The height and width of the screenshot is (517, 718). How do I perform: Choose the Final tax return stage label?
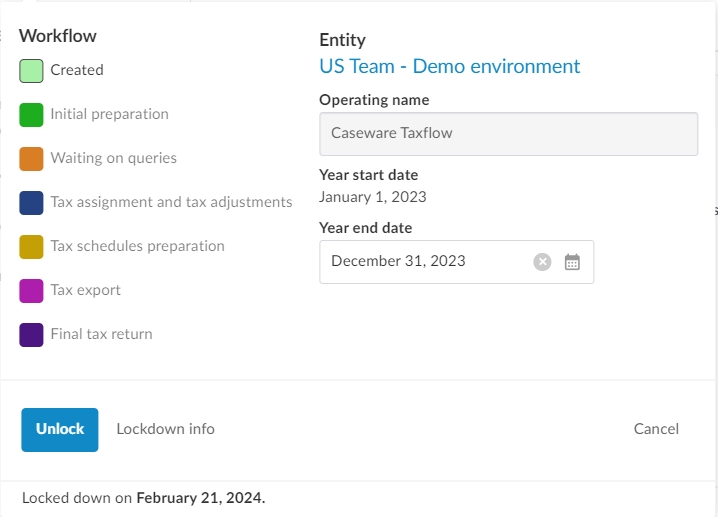[101, 334]
